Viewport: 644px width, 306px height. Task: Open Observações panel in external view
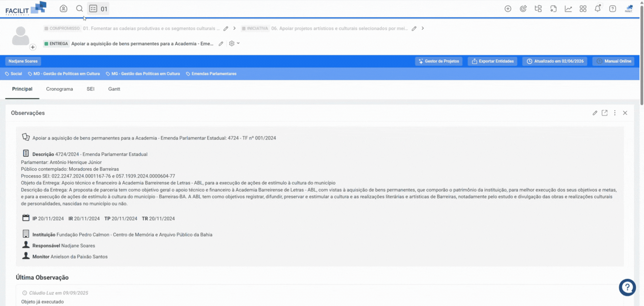coord(605,113)
